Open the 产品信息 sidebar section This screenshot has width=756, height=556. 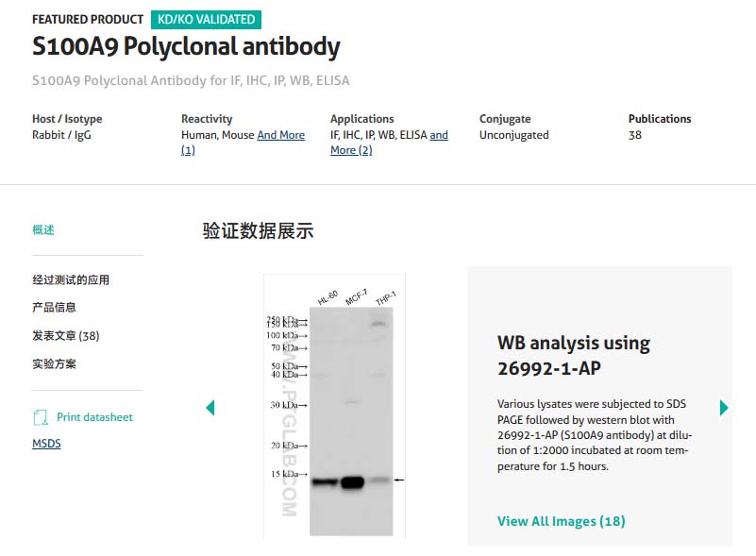pos(54,307)
